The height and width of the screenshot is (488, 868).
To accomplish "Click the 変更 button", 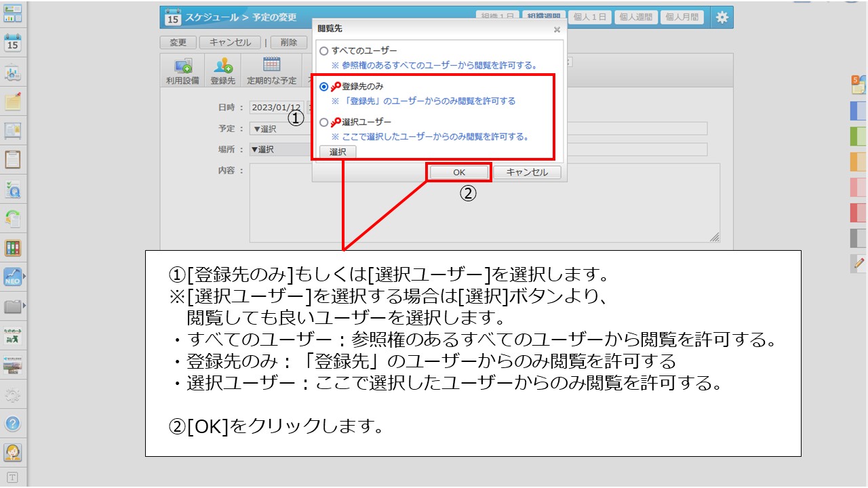I will point(178,42).
